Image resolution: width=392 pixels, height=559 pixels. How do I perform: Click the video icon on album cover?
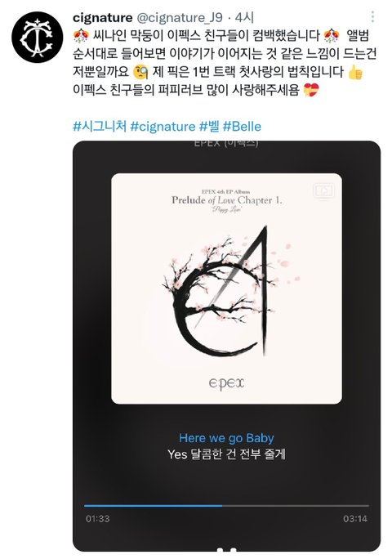coord(323,190)
